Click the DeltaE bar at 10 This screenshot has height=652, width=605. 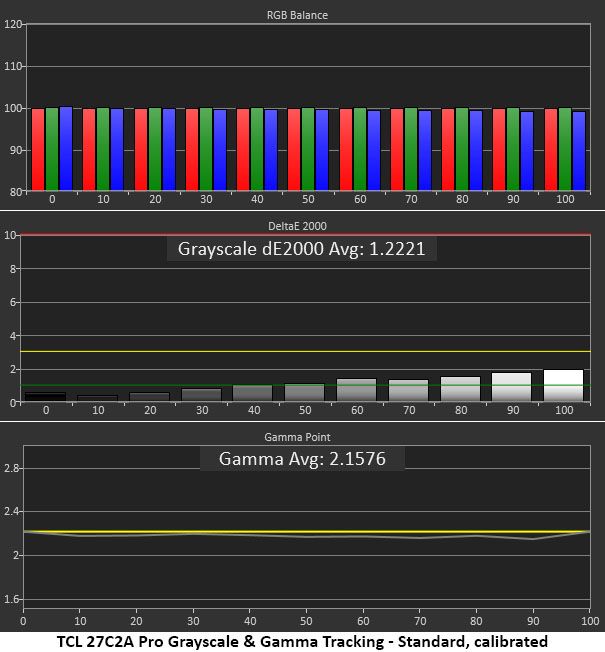click(97, 398)
